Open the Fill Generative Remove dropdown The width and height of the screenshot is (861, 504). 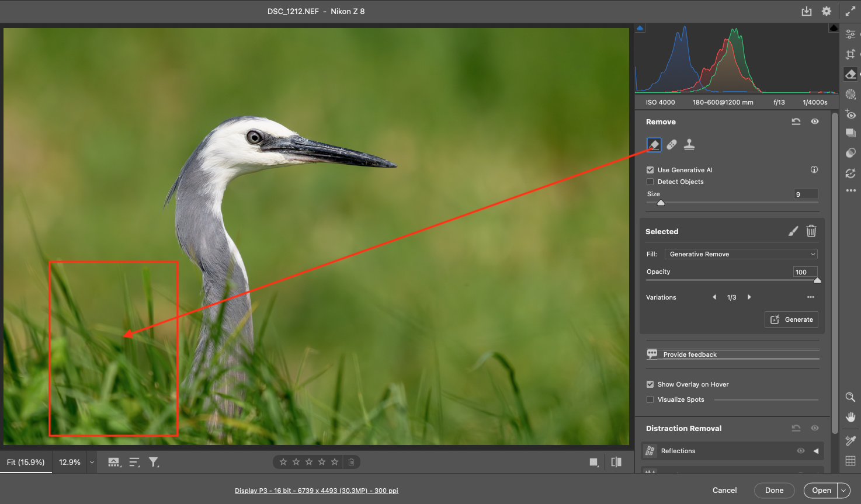click(x=741, y=254)
